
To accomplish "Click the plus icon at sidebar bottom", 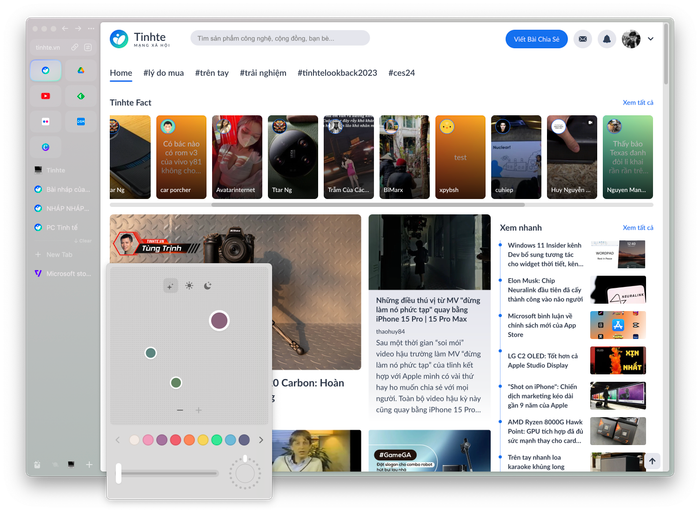I will click(x=89, y=464).
